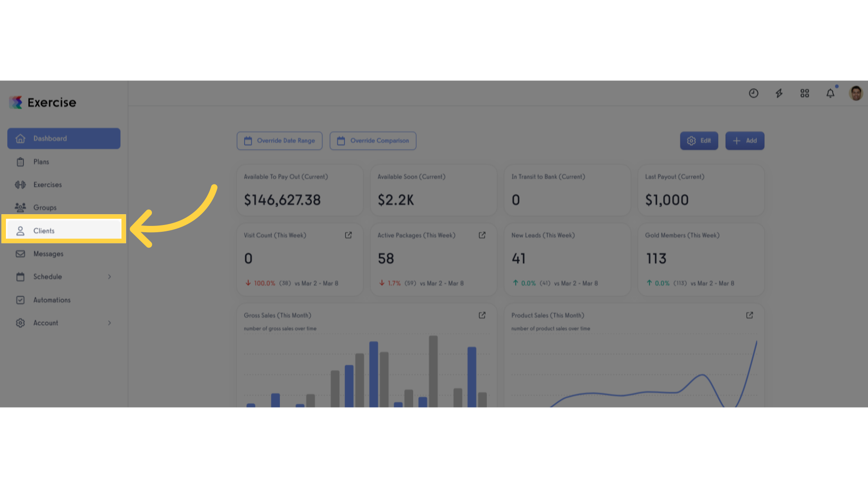Open Visit Count report link icon

pos(349,235)
